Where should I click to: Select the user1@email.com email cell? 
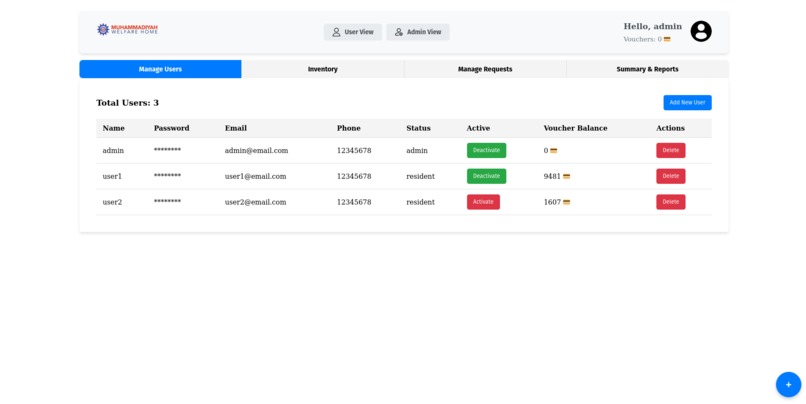255,176
